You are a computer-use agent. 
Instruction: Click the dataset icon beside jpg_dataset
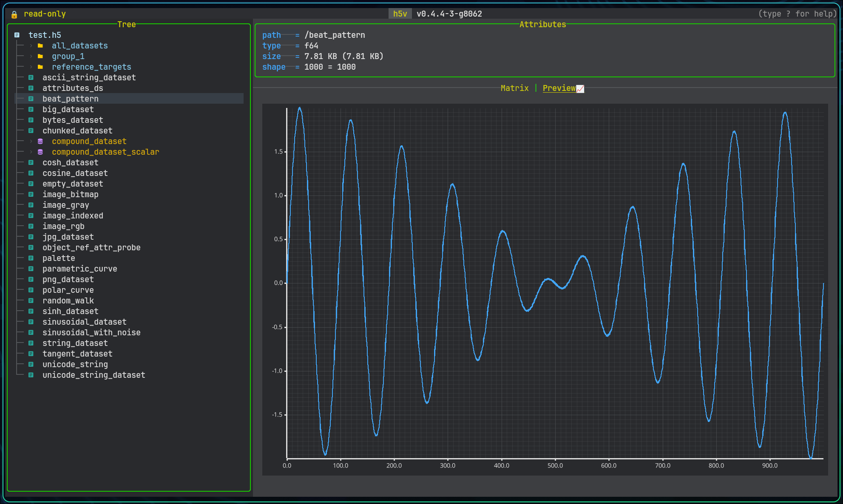[x=31, y=237]
